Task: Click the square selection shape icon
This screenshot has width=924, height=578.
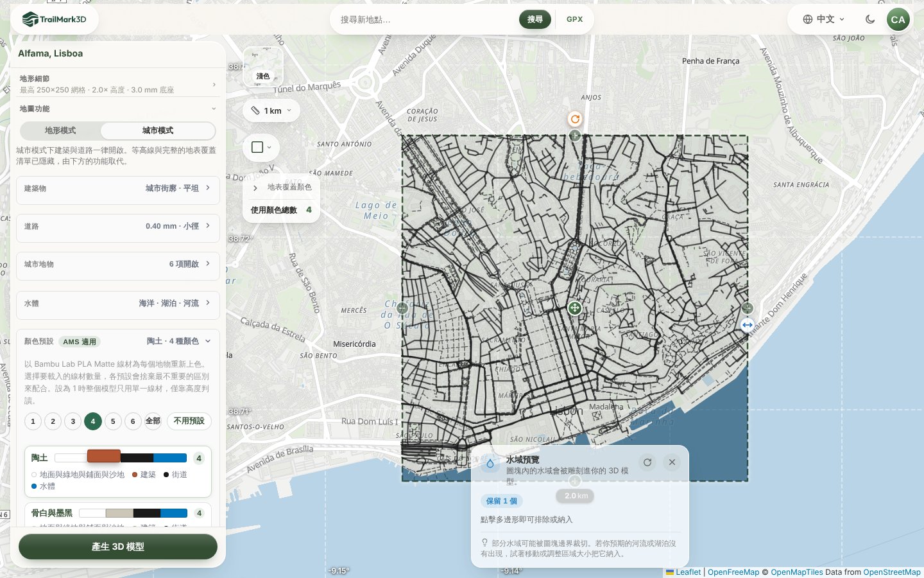Action: pyautogui.click(x=257, y=147)
